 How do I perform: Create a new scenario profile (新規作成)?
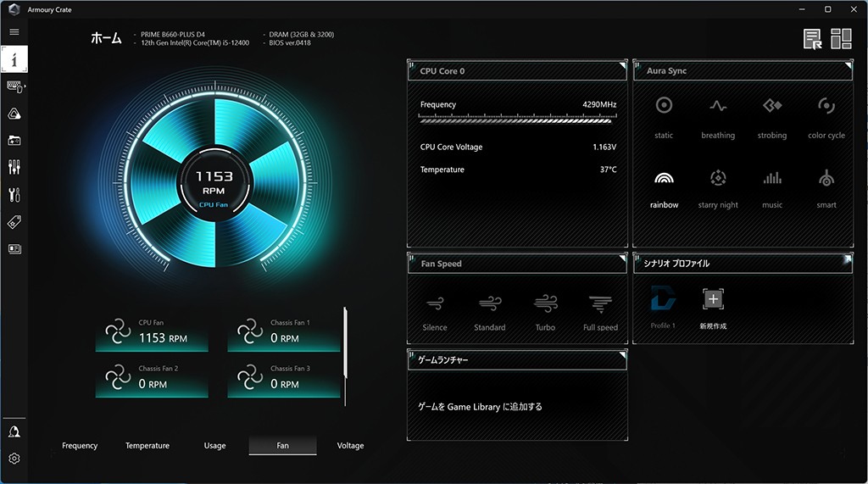712,299
